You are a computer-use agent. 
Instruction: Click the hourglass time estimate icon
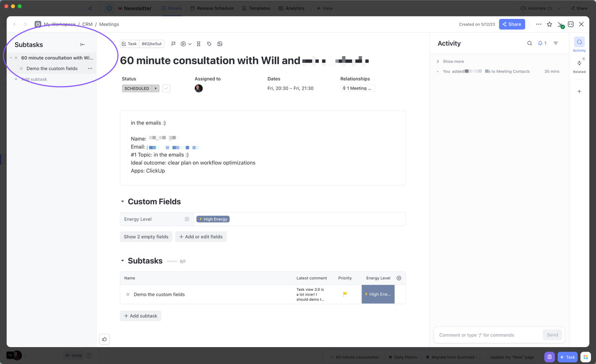[x=198, y=44]
